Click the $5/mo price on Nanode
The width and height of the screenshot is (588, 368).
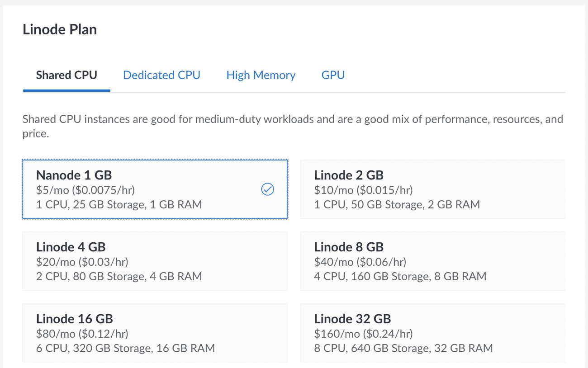click(x=85, y=190)
